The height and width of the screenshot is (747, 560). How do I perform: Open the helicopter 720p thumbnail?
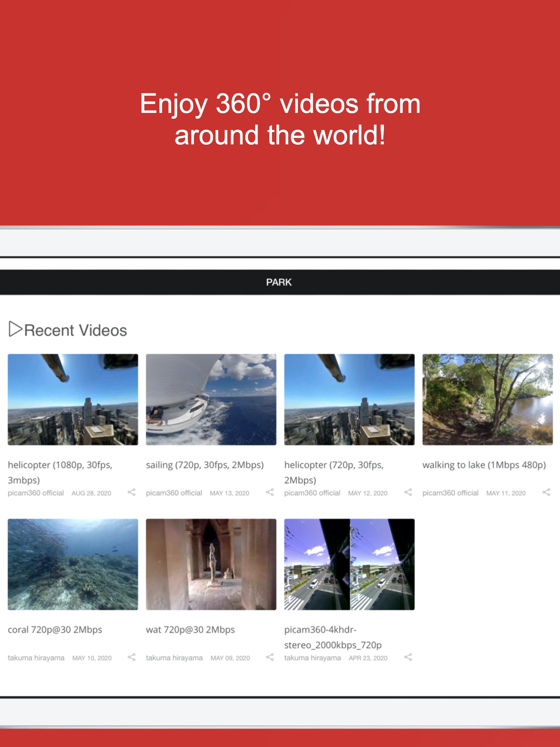(x=349, y=399)
